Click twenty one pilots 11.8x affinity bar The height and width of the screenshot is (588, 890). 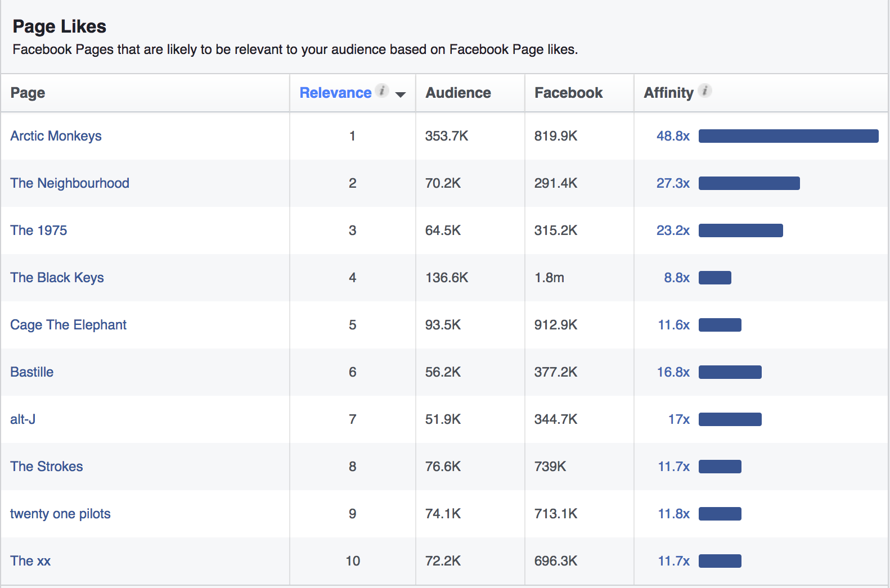720,514
